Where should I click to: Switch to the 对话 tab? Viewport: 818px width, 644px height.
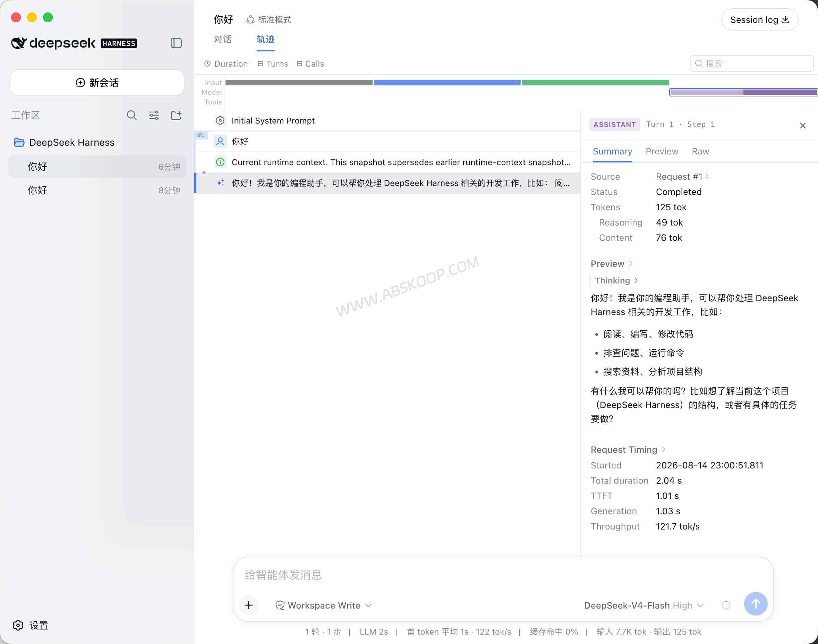tap(222, 39)
